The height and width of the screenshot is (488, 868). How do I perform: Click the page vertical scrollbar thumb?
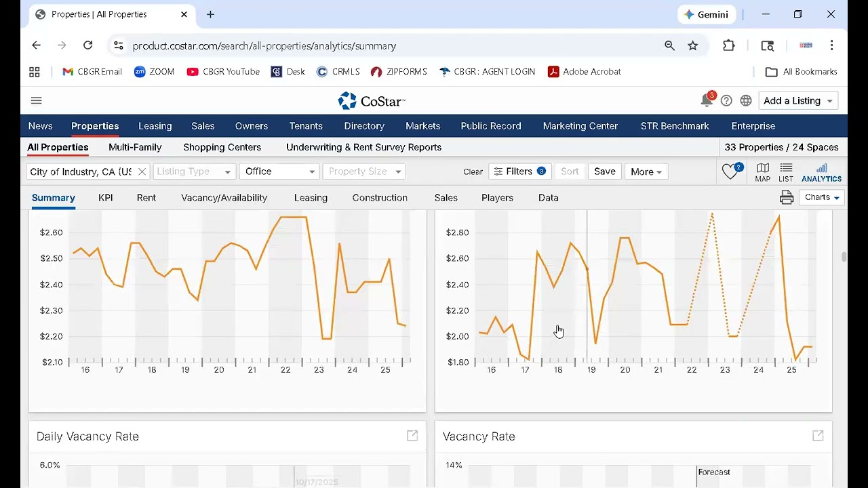tap(844, 257)
